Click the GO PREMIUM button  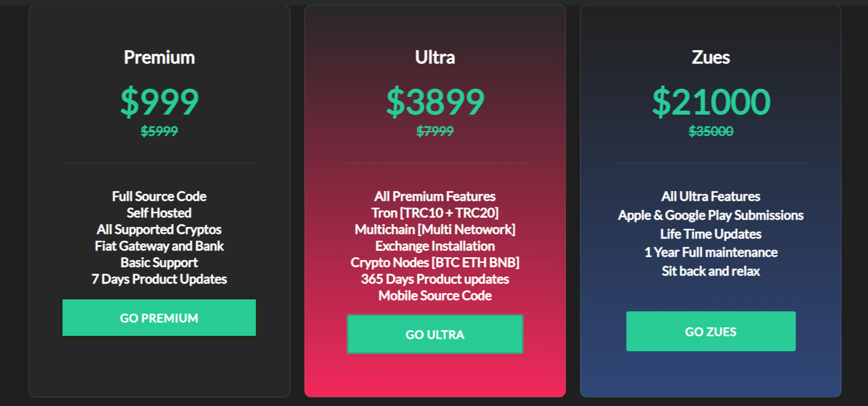(159, 318)
